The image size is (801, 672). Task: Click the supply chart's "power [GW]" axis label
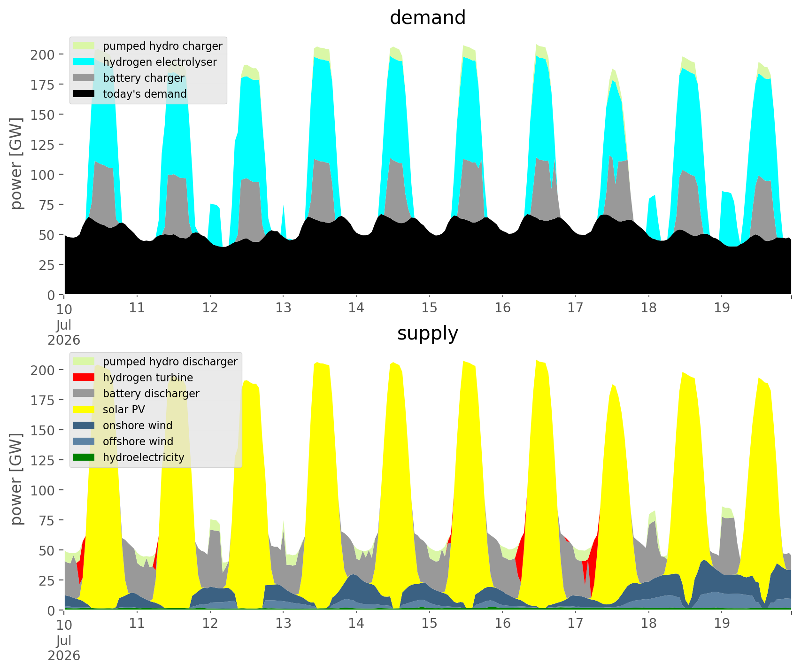(x=17, y=479)
